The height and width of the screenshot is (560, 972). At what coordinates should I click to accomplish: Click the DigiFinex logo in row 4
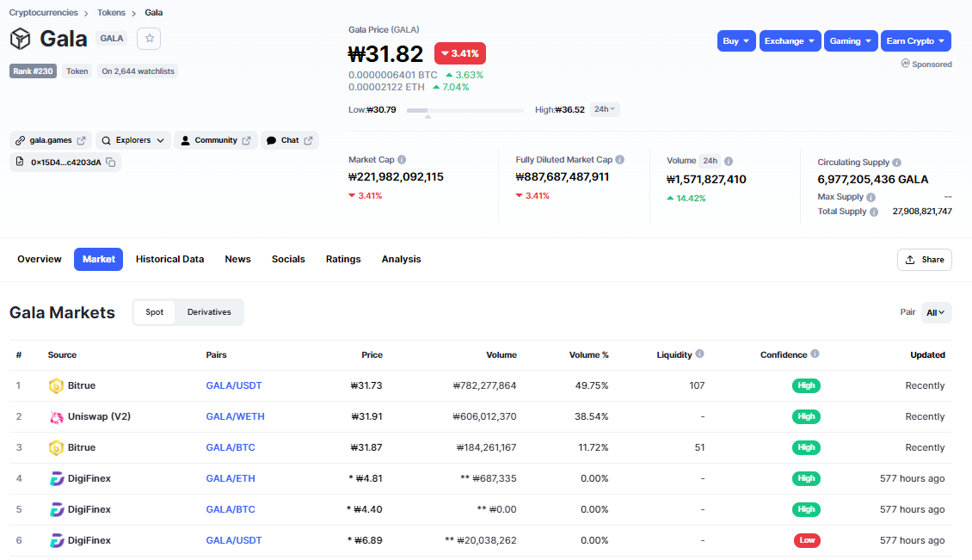pos(57,479)
